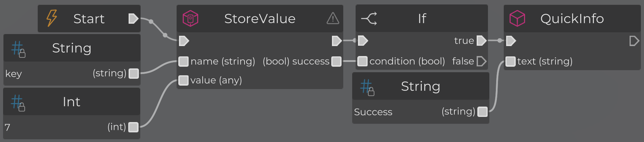Click the StoreValue name (string) input port
The width and height of the screenshot is (644, 142).
click(x=183, y=62)
